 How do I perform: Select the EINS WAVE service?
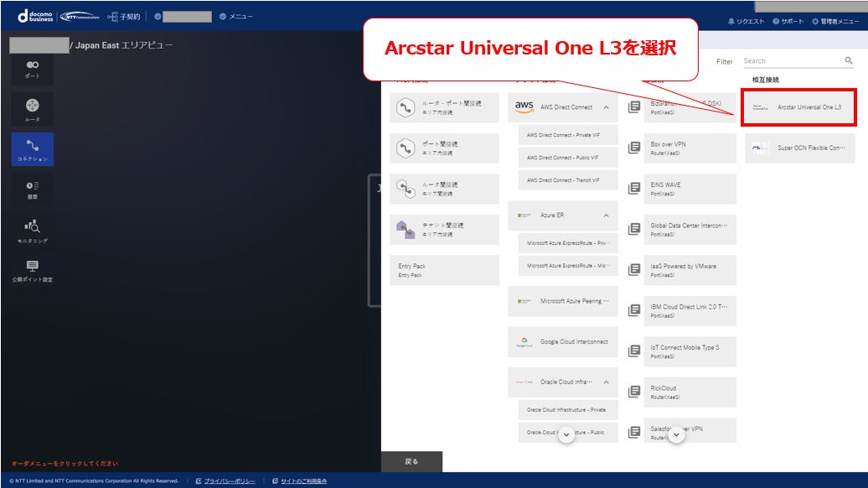690,189
